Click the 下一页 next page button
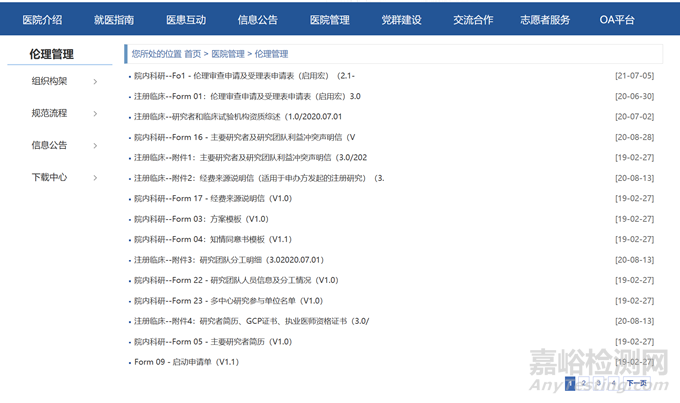680x403 pixels. (637, 382)
